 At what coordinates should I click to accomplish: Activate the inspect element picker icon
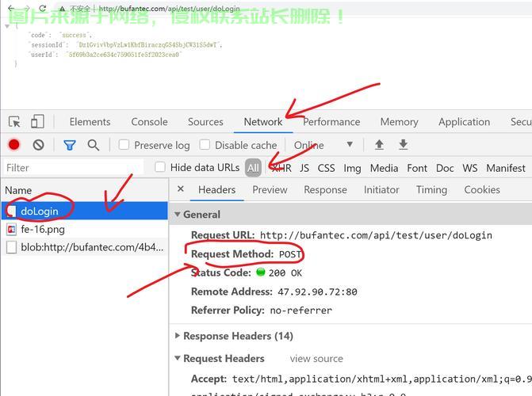click(14, 122)
